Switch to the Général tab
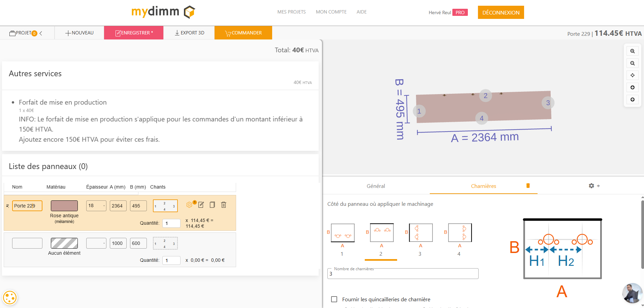The height and width of the screenshot is (308, 644). coord(376,186)
